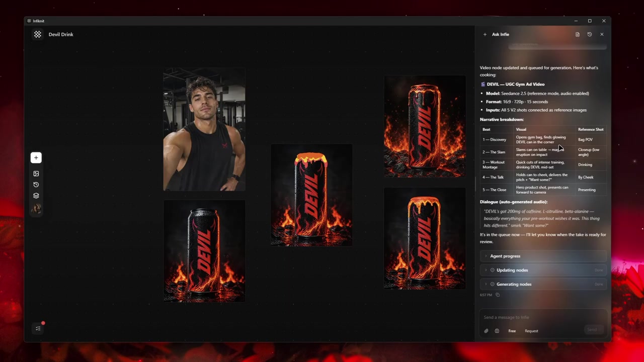The image size is (644, 362).
Task: Select the burning DEVIL can wrapped in flames
Action: tap(425, 126)
